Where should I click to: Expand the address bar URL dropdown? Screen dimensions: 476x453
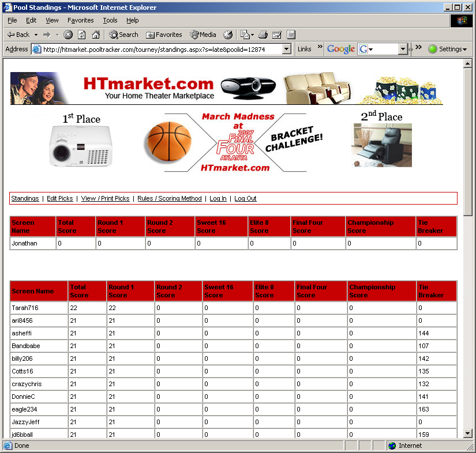[287, 50]
